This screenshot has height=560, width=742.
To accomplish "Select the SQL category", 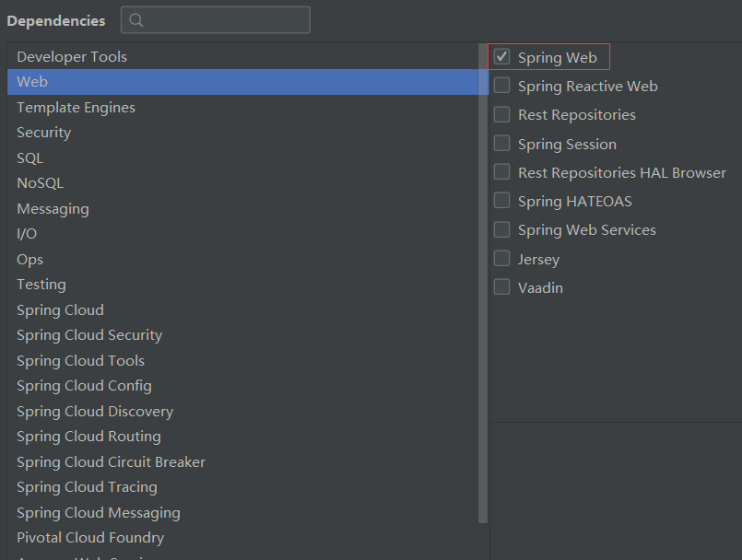I will tap(29, 158).
